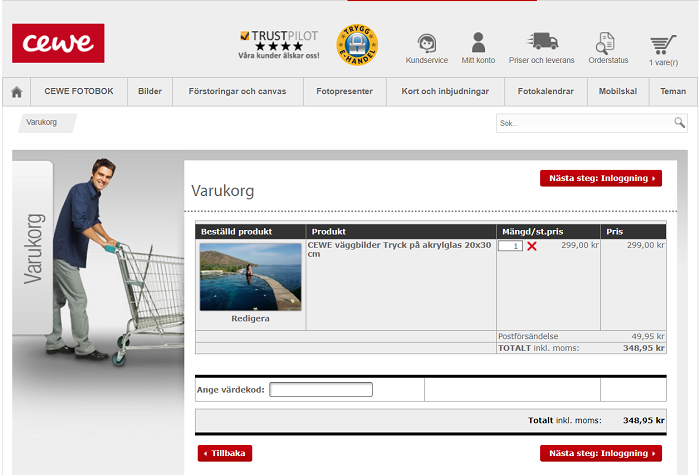Screen dimensions: 700x475
Task: Click the Redigera link under photo
Action: pos(250,318)
